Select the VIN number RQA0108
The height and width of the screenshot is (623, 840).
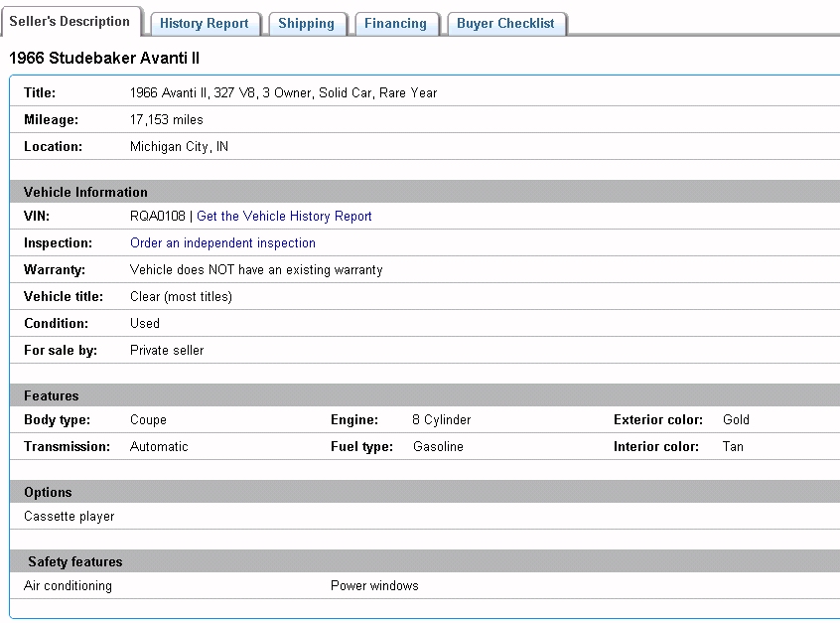[x=158, y=216]
